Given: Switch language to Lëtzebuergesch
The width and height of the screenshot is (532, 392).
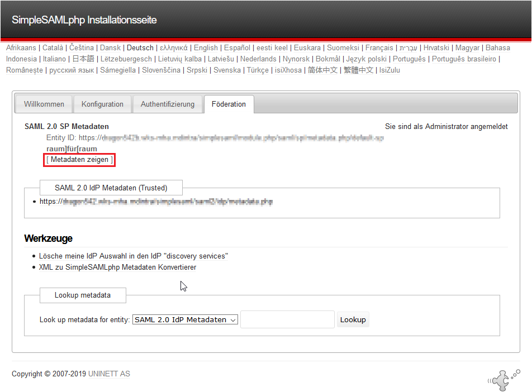Looking at the screenshot, I should tap(126, 59).
